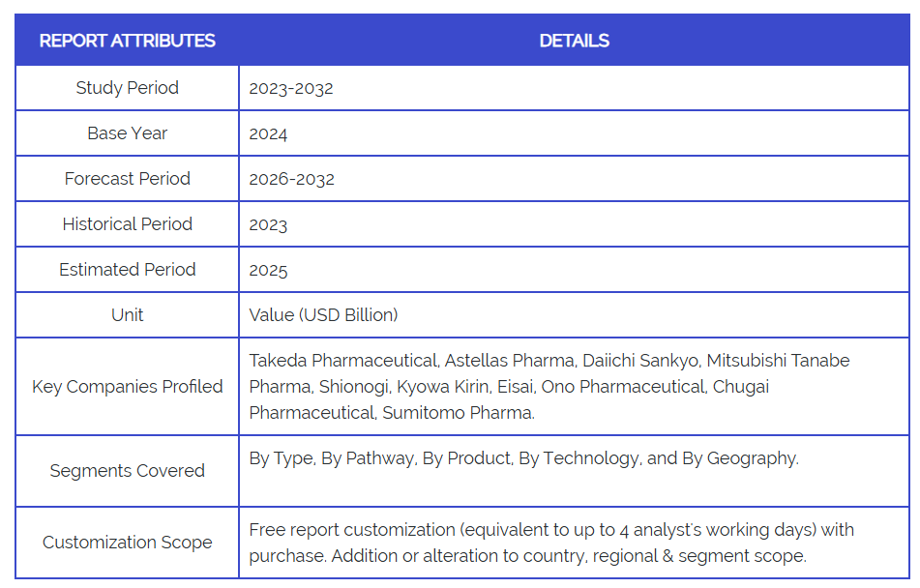Screen dimensions: 920x588
Task: Click the By Type, By Pathway segments text
Action: [x=523, y=458]
